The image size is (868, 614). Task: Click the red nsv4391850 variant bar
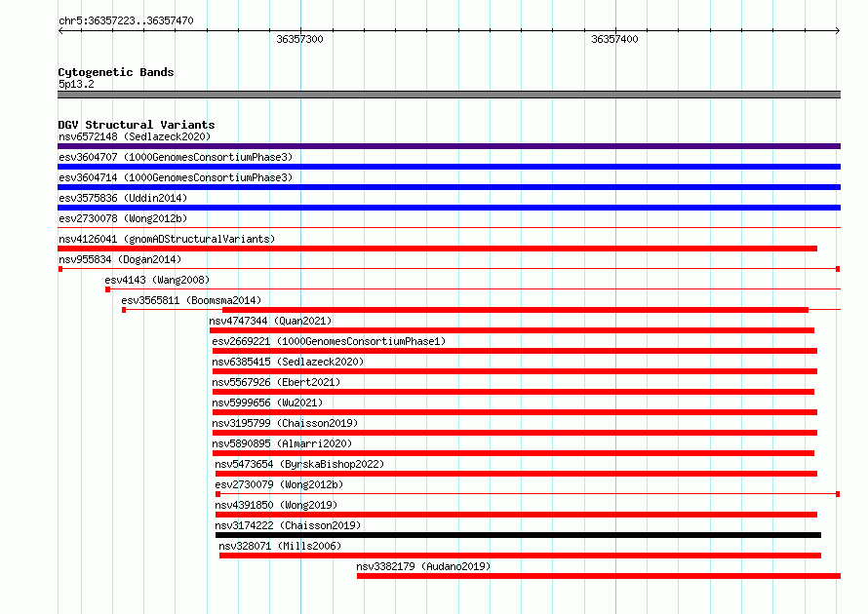(517, 515)
